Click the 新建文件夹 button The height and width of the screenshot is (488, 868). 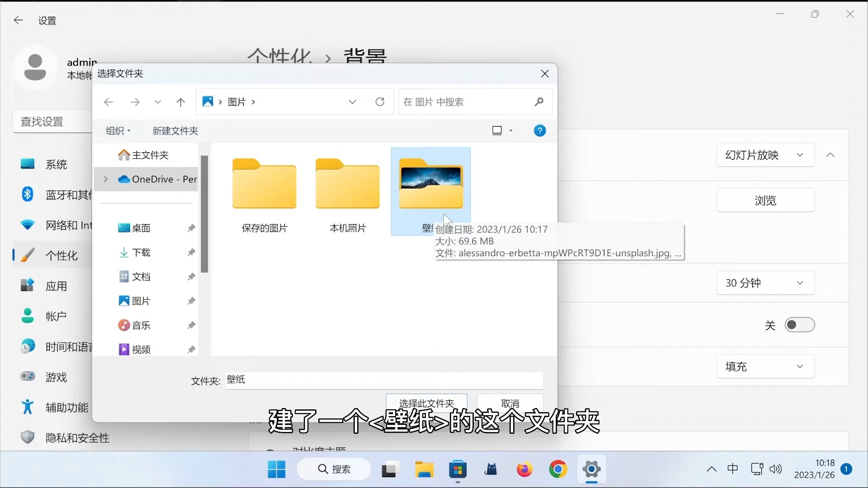tap(175, 131)
